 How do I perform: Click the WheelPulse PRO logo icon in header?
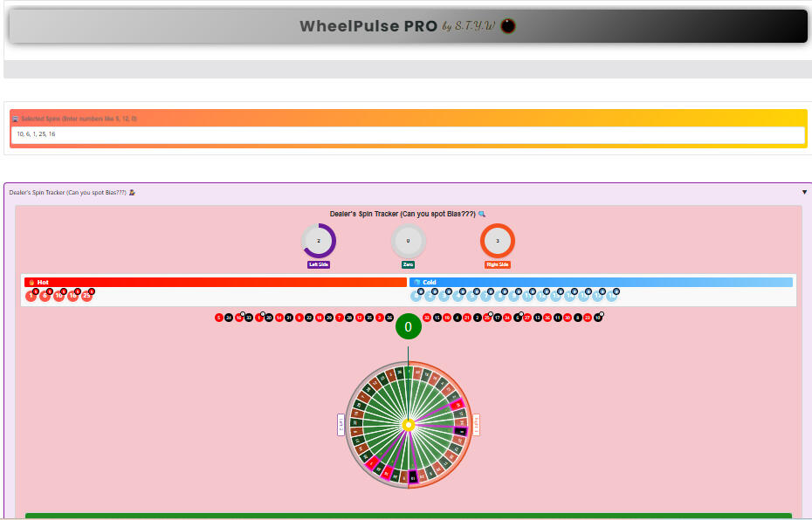click(507, 26)
